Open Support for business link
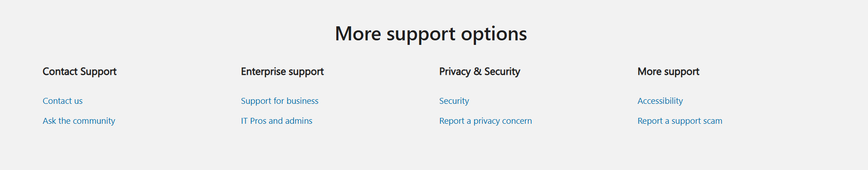The width and height of the screenshot is (868, 170). [280, 101]
